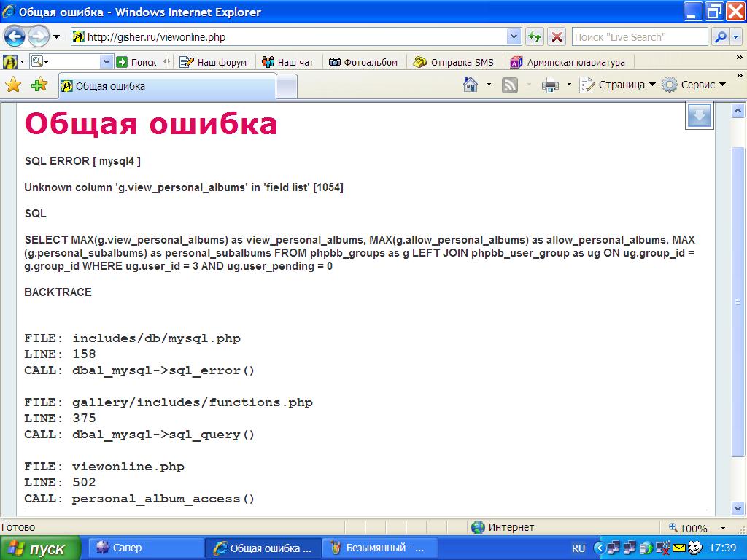Click the Live Search magnifier button

pos(720,36)
